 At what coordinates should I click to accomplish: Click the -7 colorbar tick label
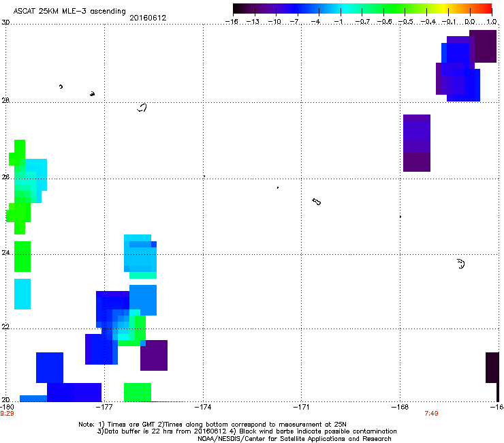tap(295, 22)
